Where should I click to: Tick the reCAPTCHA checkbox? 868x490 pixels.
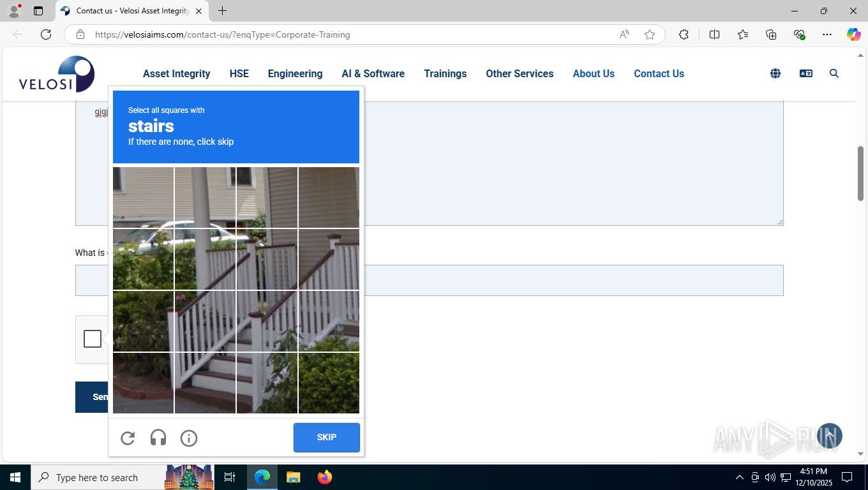93,339
